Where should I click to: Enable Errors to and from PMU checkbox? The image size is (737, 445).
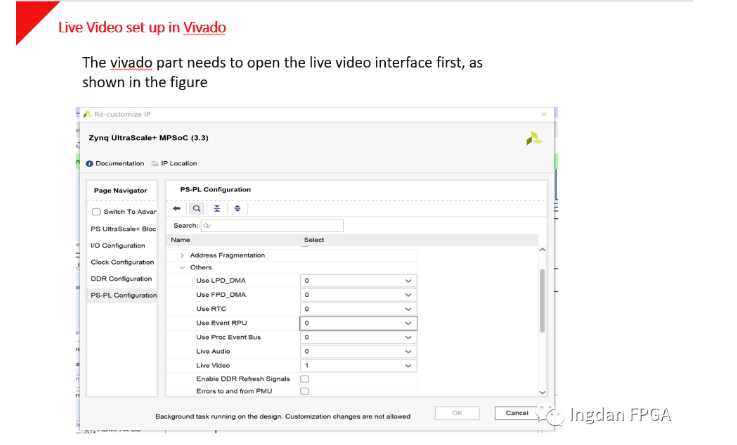[x=305, y=391]
